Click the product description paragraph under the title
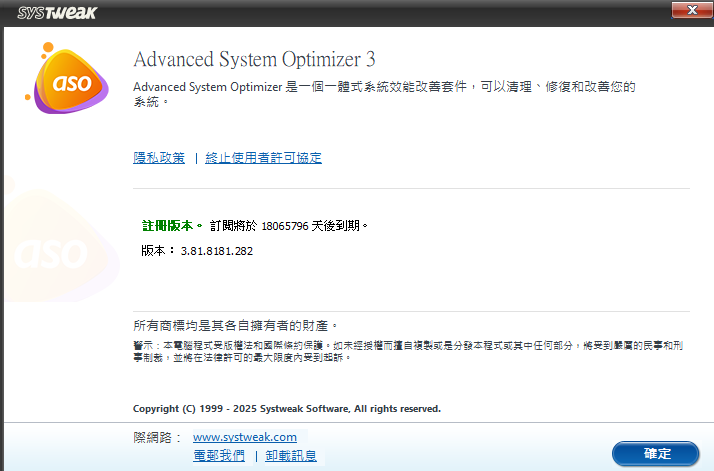Viewport: 714px width, 471px height. pos(384,94)
